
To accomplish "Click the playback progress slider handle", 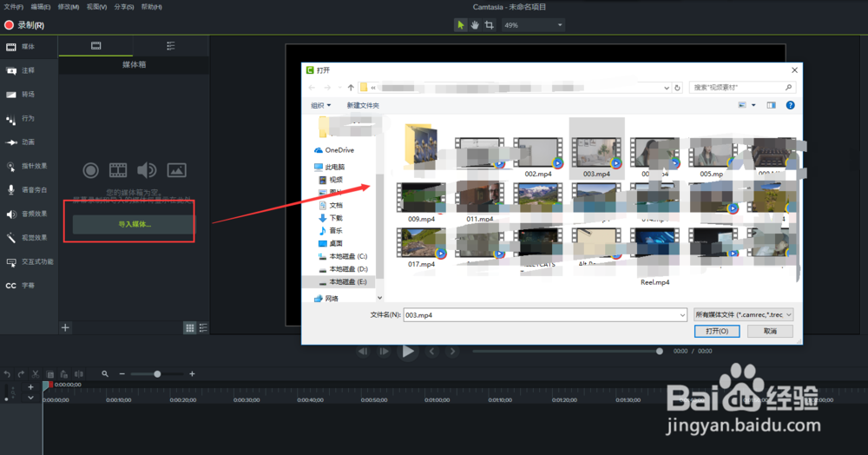I will click(660, 352).
